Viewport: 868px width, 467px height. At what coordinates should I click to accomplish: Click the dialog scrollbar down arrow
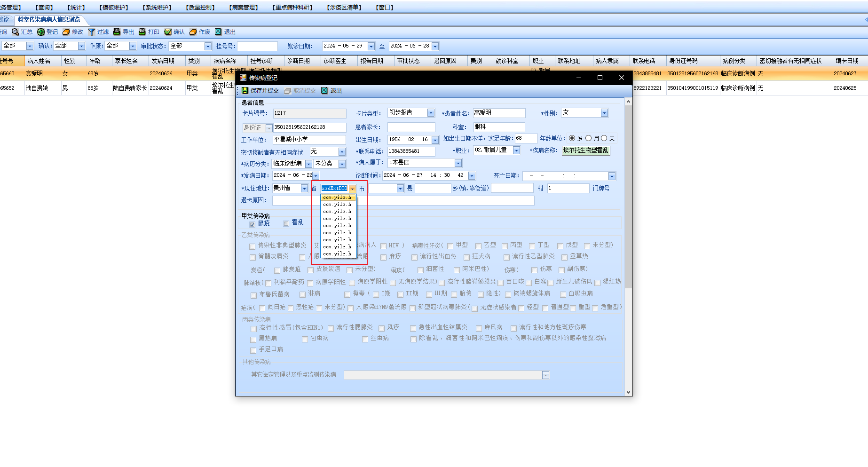(628, 392)
